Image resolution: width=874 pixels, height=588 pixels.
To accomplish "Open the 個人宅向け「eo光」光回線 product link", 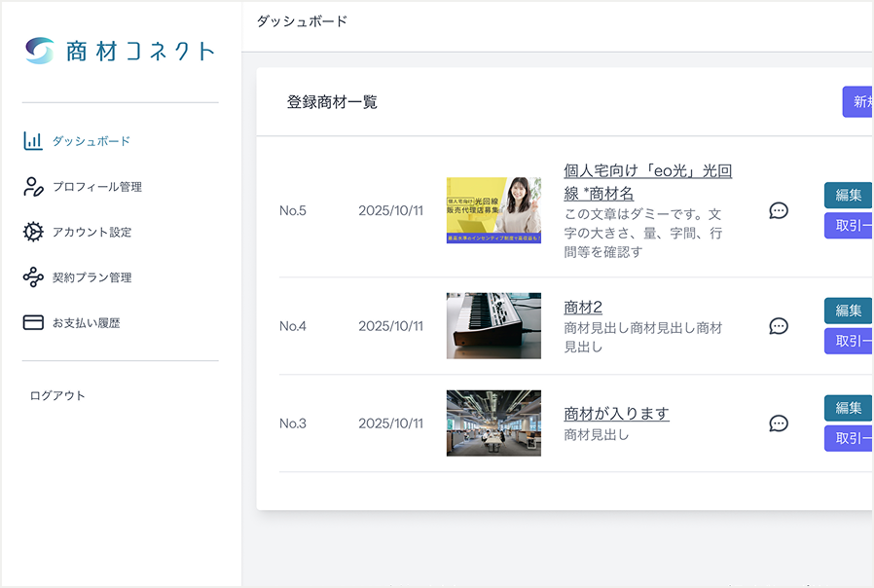I will [647, 182].
